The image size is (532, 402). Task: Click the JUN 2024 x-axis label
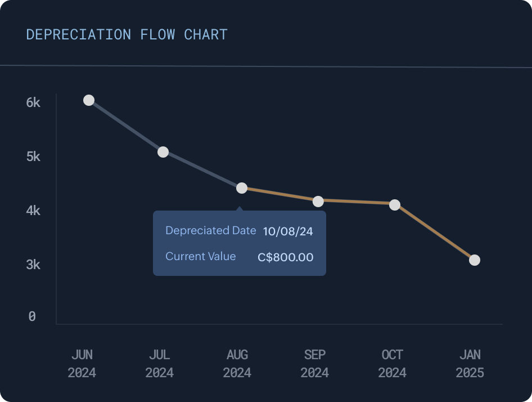pyautogui.click(x=82, y=364)
